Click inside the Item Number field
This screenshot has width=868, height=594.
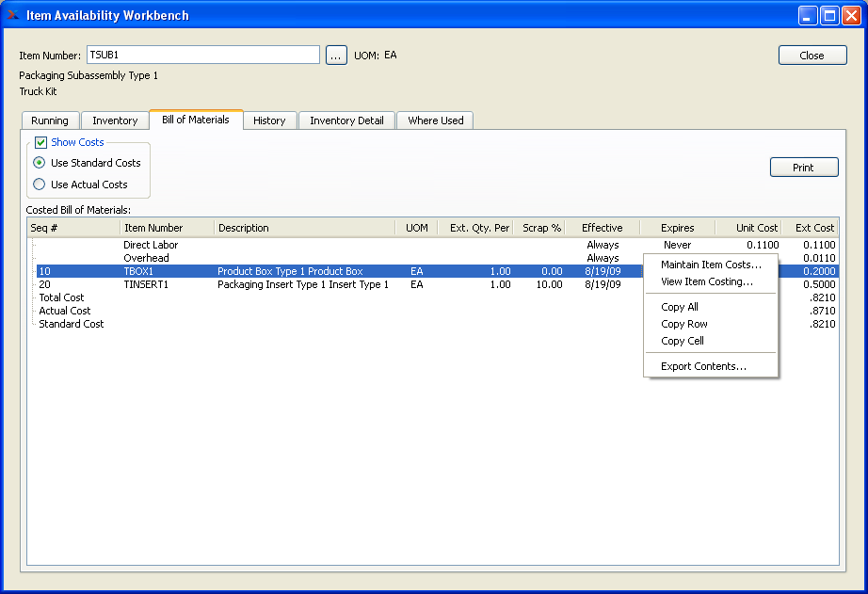click(x=202, y=55)
